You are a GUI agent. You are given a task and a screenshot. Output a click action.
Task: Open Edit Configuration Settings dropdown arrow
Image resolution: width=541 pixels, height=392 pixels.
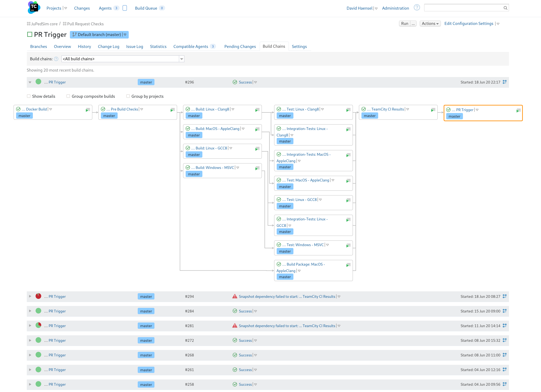[498, 24]
